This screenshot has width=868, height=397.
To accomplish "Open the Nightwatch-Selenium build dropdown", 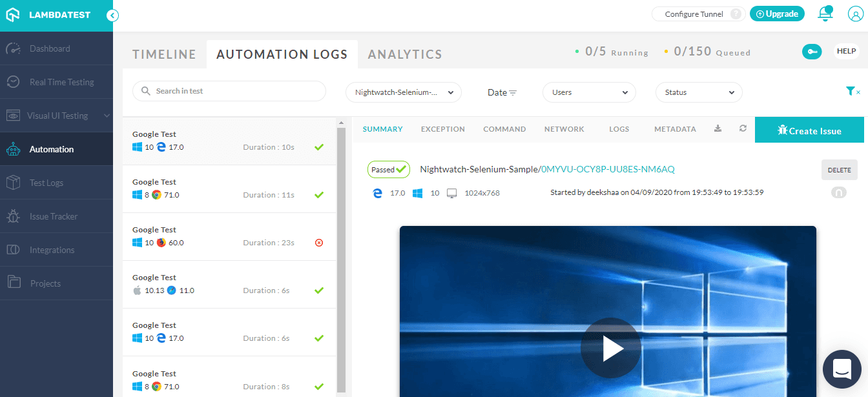I will (x=404, y=92).
